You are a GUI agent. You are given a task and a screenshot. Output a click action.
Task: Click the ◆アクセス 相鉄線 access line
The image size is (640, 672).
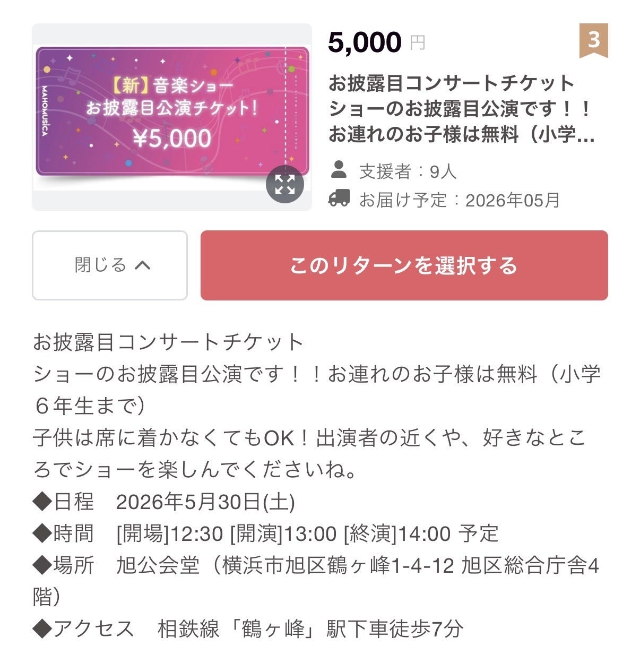click(x=248, y=630)
